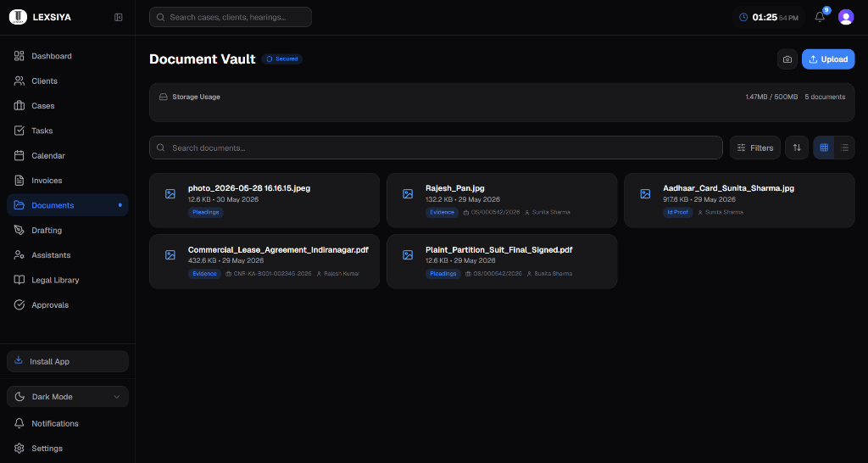Open Rajesh_Pan.jpg file name

tap(455, 188)
